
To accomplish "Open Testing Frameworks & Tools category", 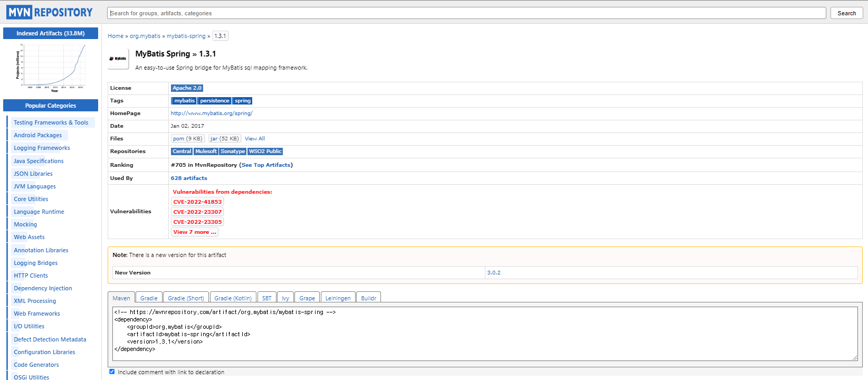I will click(x=51, y=122).
